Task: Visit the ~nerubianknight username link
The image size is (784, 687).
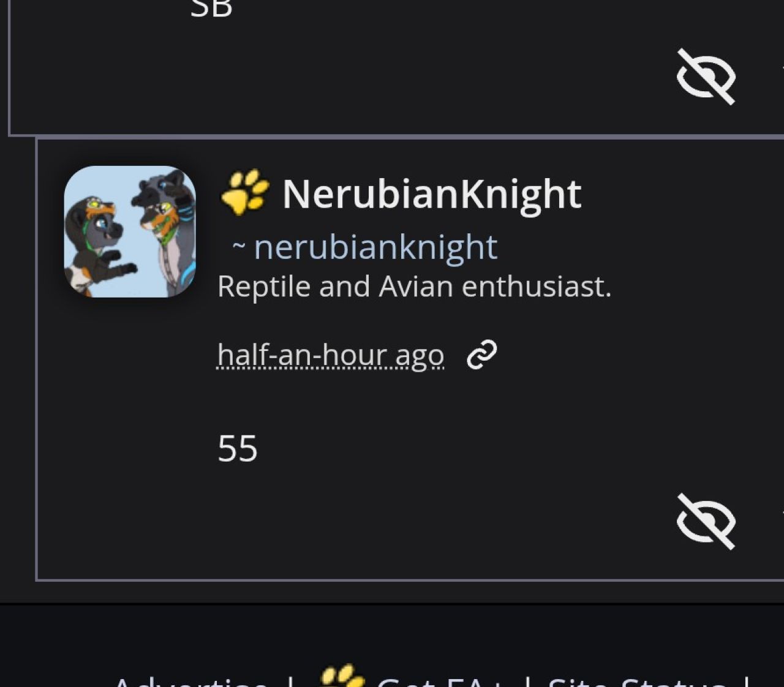Action: coord(375,247)
